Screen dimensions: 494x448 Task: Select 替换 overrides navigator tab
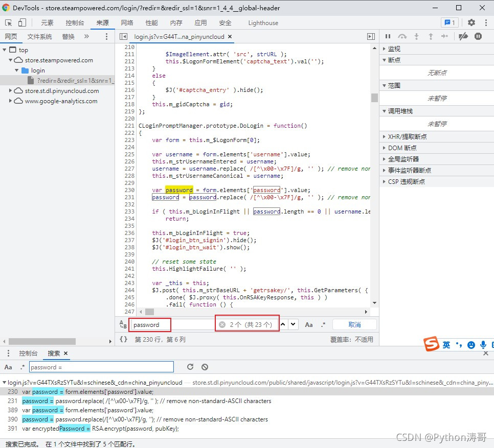pyautogui.click(x=68, y=36)
